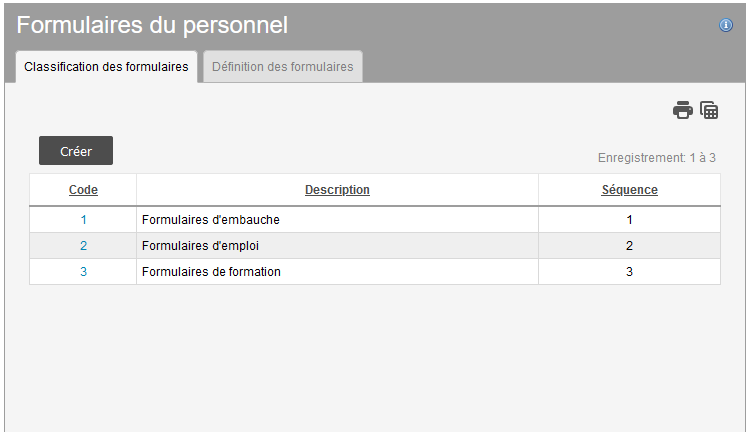The width and height of the screenshot is (750, 432).
Task: Click sequence value of Formulaires d'emploi row
Action: (x=629, y=246)
